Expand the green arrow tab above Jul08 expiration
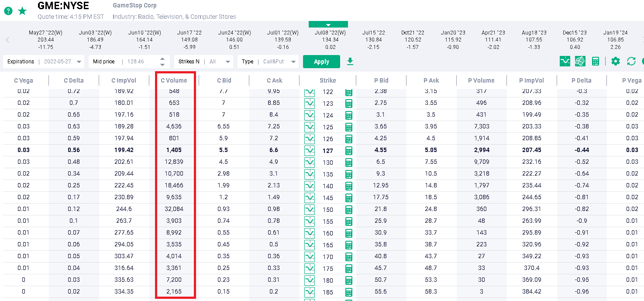This screenshot has height=301, width=644. (328, 24)
